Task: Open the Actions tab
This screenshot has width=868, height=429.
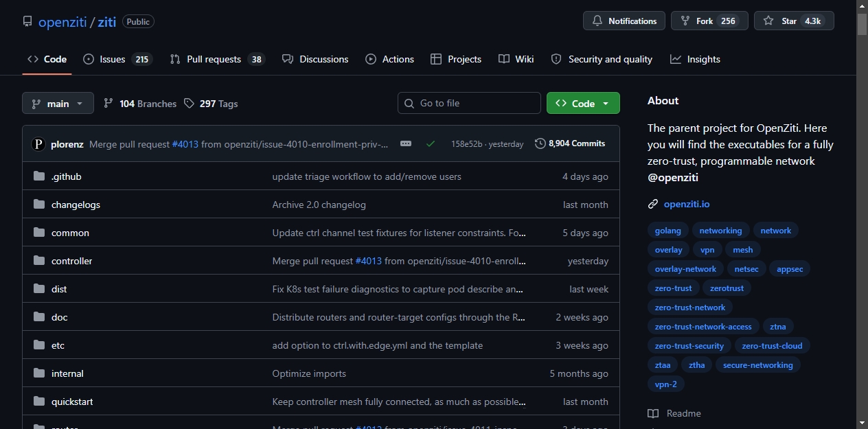Action: pos(390,59)
